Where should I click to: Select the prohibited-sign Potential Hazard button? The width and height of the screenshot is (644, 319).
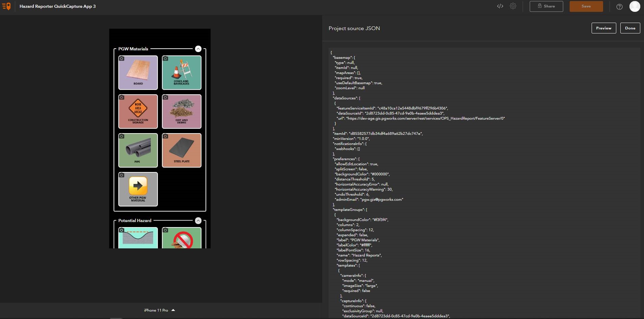(182, 238)
